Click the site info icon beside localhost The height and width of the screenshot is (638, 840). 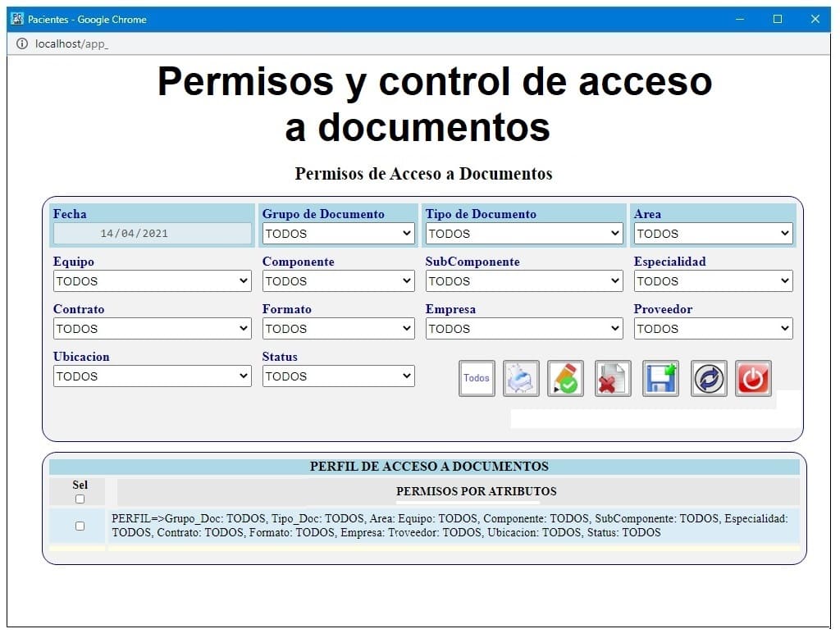(22, 44)
